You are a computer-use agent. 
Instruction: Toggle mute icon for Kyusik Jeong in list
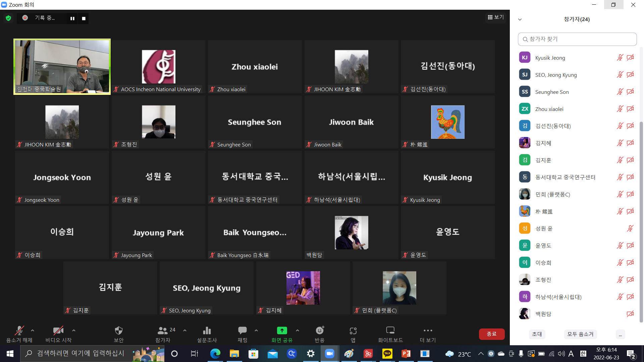(620, 58)
